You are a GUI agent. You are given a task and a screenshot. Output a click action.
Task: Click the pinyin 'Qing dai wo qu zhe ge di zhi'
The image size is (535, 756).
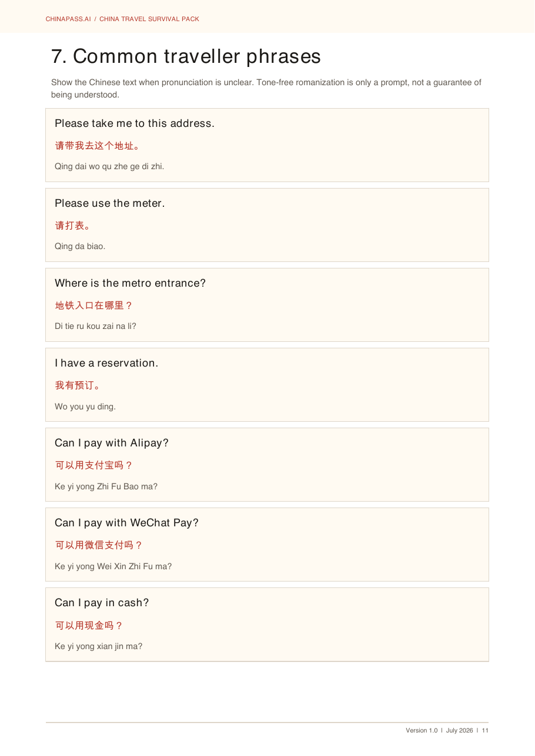coord(109,166)
